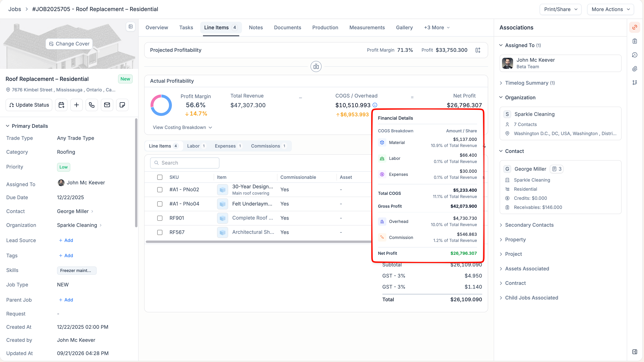Viewport: 644px width, 362px height.
Task: Click the COGS / Overhead info icon
Action: pyautogui.click(x=375, y=105)
